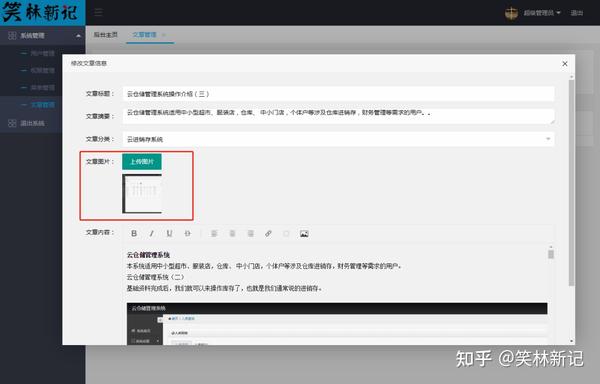Insert an image with the editor picture icon

pos(304,234)
